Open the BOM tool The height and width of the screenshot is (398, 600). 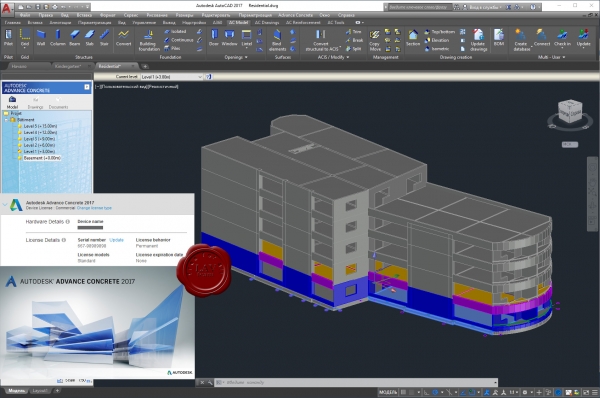pyautogui.click(x=499, y=38)
